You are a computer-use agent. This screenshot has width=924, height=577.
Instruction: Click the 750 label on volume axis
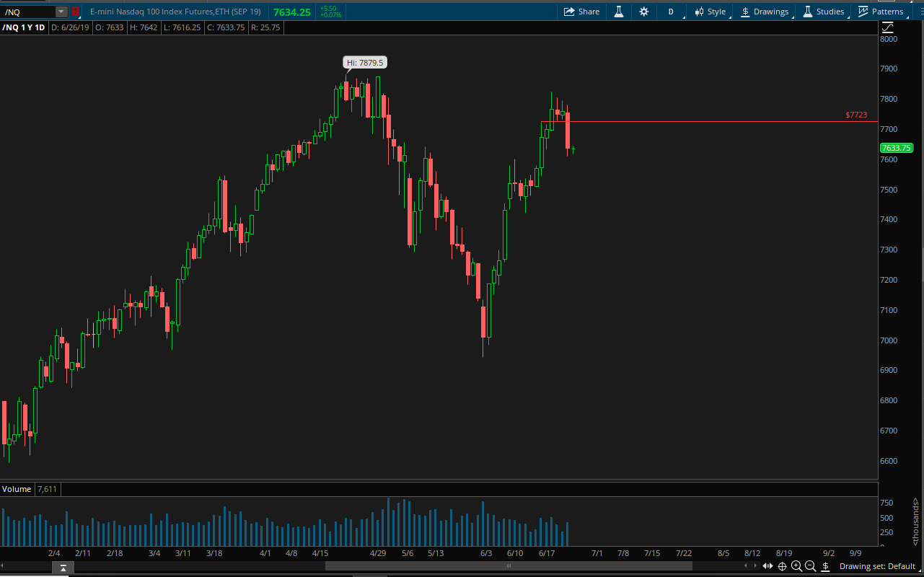(886, 503)
